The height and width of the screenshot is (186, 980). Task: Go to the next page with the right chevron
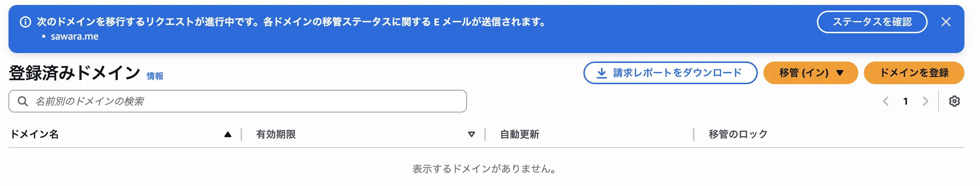(925, 101)
